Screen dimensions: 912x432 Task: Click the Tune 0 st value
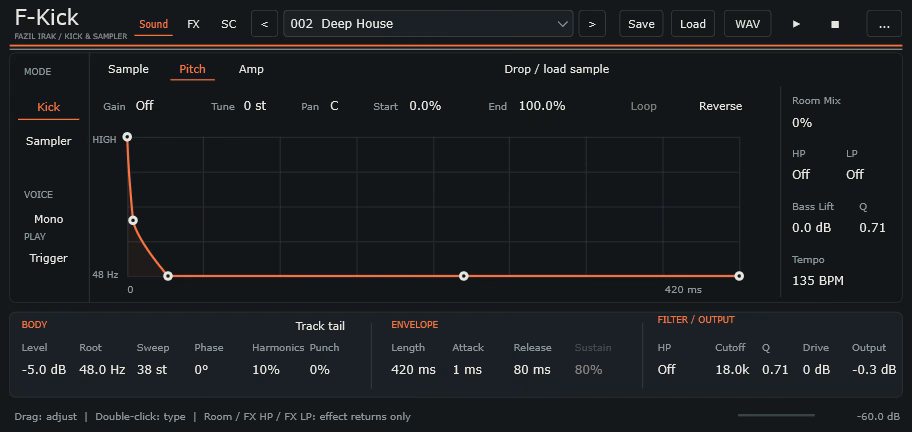coord(255,106)
